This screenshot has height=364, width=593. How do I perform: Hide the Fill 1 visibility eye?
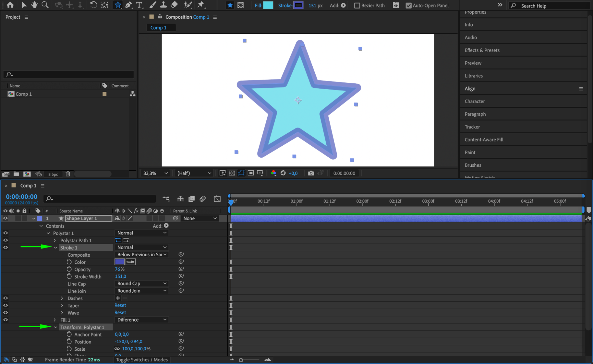tap(5, 320)
